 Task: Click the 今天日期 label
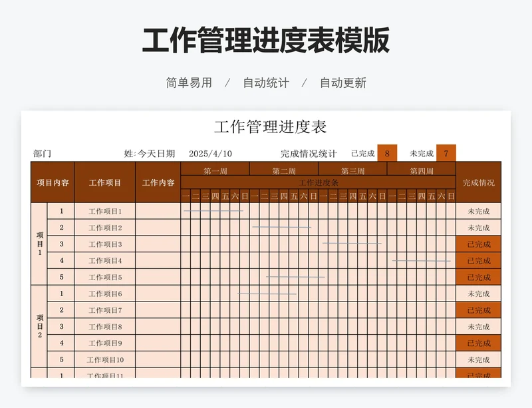click(x=156, y=154)
